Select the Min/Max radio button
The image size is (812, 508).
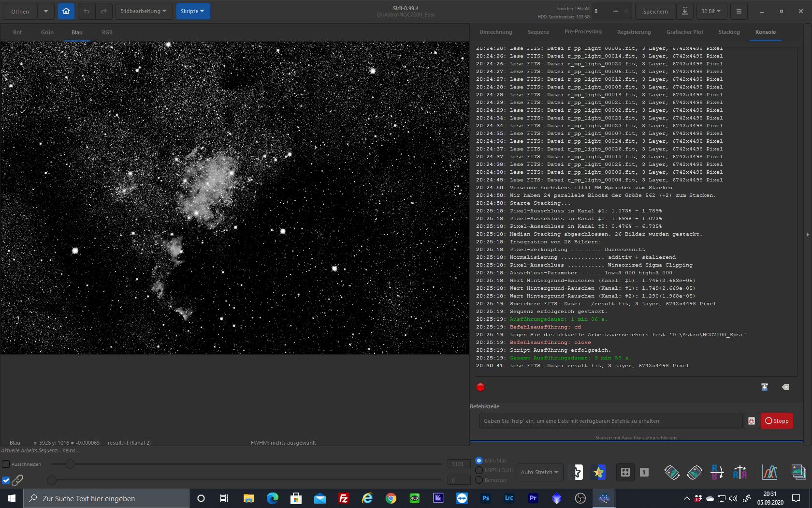click(479, 461)
